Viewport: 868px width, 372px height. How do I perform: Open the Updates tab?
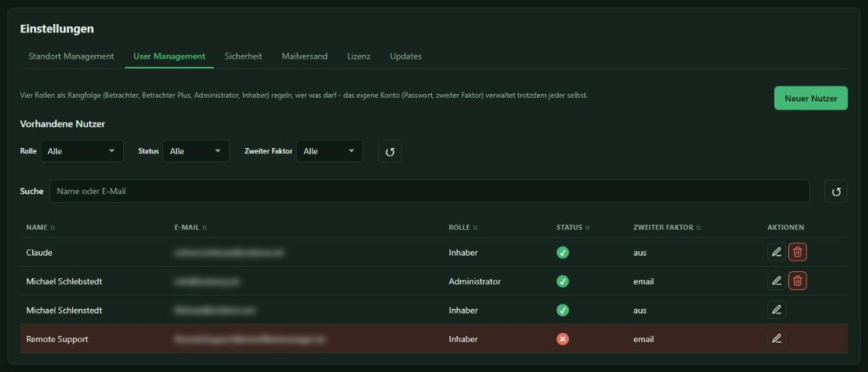405,56
